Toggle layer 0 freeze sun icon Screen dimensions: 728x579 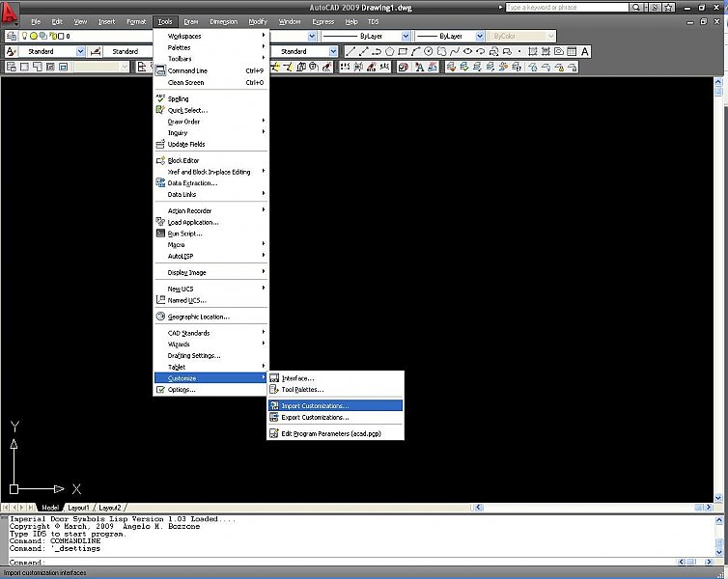[x=34, y=36]
